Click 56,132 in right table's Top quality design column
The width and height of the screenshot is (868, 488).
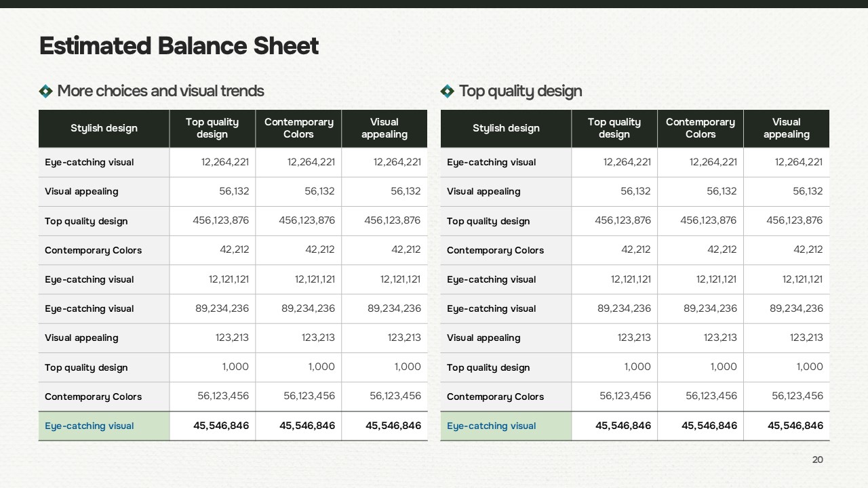click(x=635, y=191)
